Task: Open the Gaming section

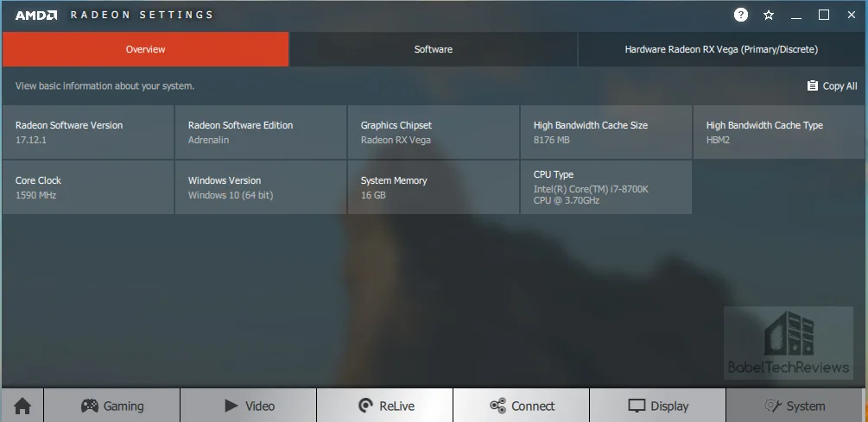Action: [x=112, y=406]
